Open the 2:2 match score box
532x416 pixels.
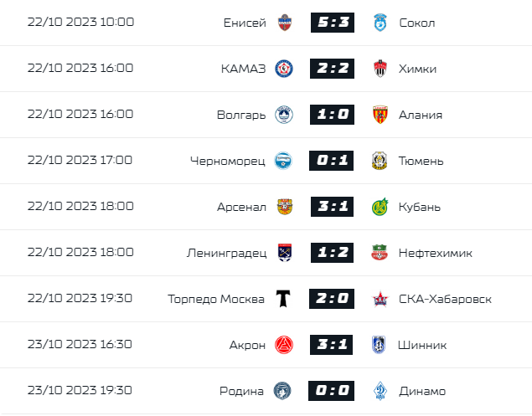coord(332,69)
